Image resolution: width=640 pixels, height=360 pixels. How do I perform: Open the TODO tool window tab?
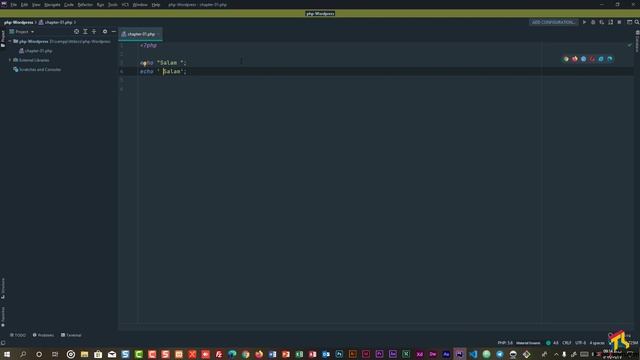coord(18,335)
